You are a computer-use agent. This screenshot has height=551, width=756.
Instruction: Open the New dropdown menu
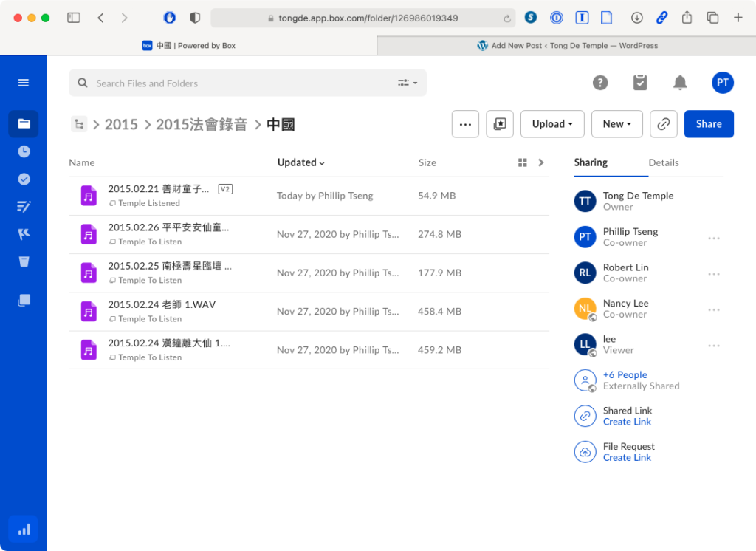pyautogui.click(x=616, y=124)
